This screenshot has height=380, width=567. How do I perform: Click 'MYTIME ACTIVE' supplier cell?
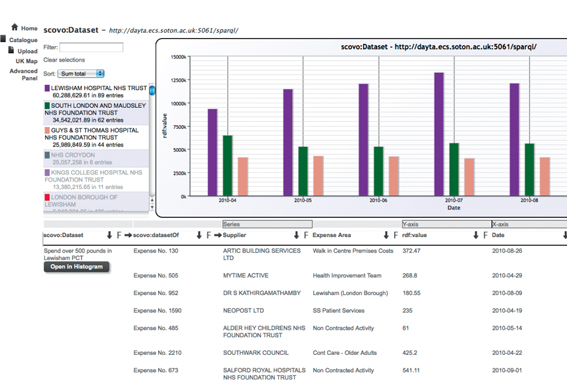[x=246, y=276]
